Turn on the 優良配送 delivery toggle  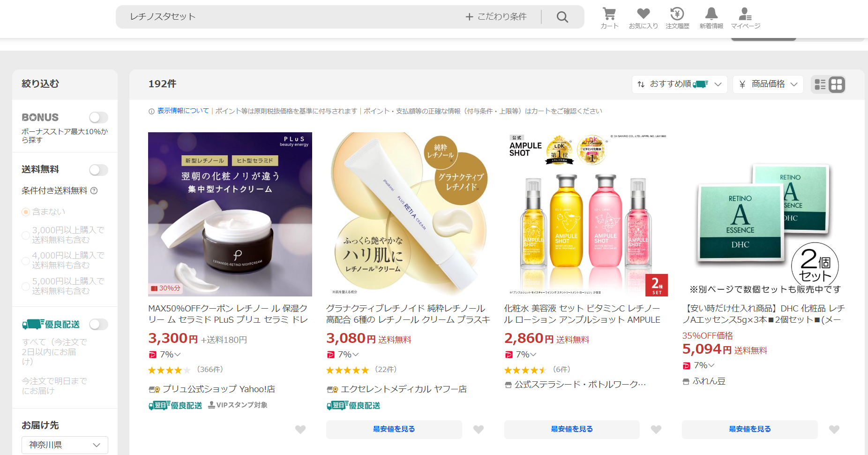98,324
